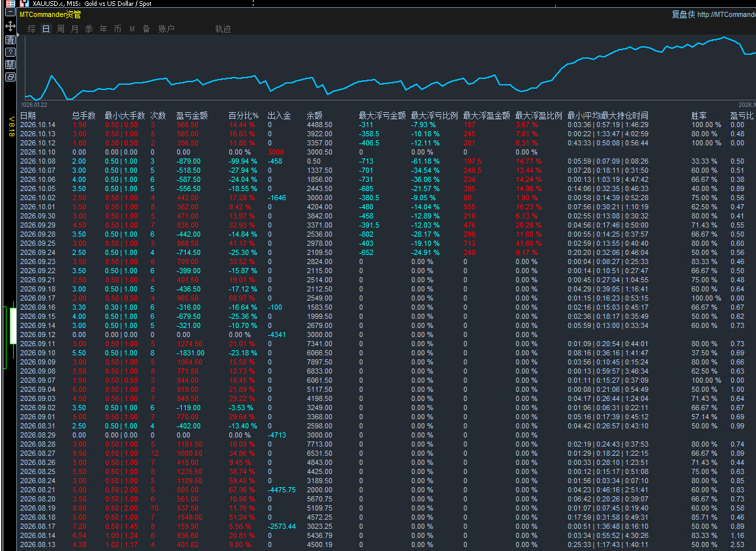756x551 pixels.
Task: Open the 备 notes tab
Action: (x=146, y=29)
